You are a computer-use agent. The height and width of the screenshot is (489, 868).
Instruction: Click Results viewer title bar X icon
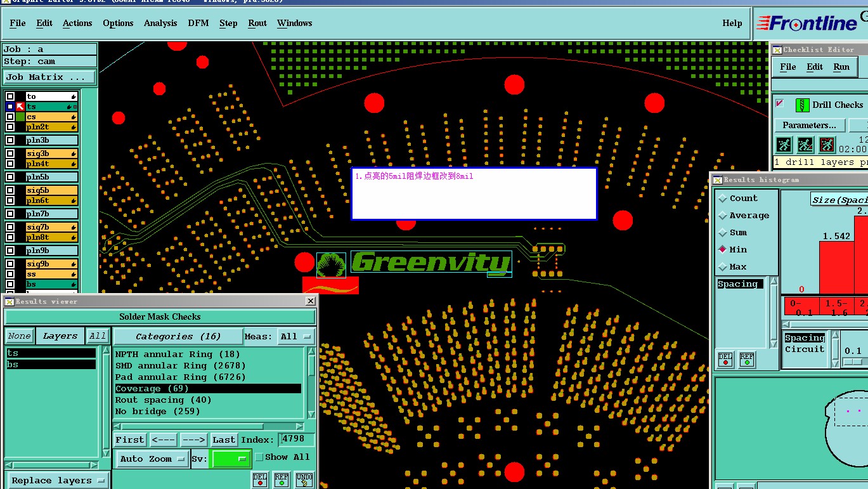10,302
